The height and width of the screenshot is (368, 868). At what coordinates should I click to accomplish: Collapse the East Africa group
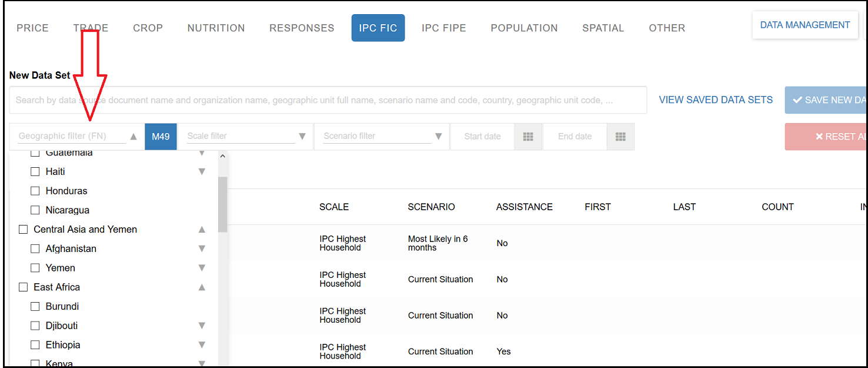click(x=202, y=288)
